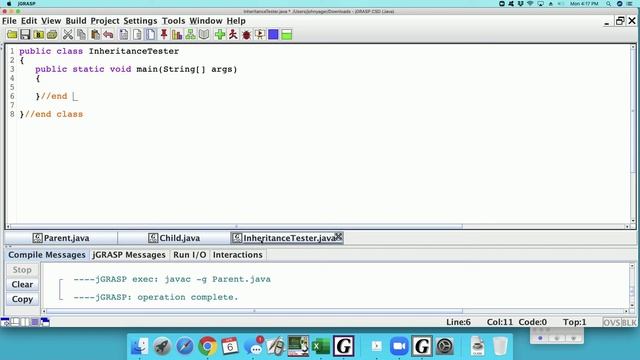Open macOS Spotlight search in the menu bar
This screenshot has height=360, width=640.
pyautogui.click(x=608, y=4)
